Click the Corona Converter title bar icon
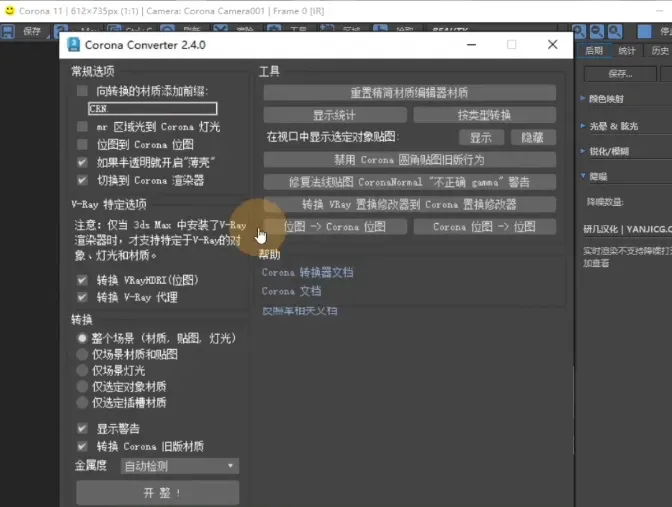The image size is (672, 507). [x=74, y=45]
